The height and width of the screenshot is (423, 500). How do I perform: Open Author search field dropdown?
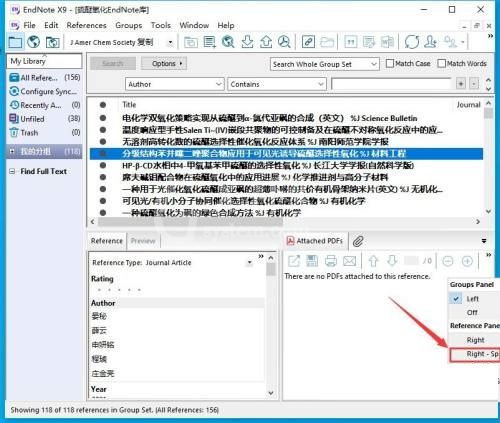coord(218,84)
